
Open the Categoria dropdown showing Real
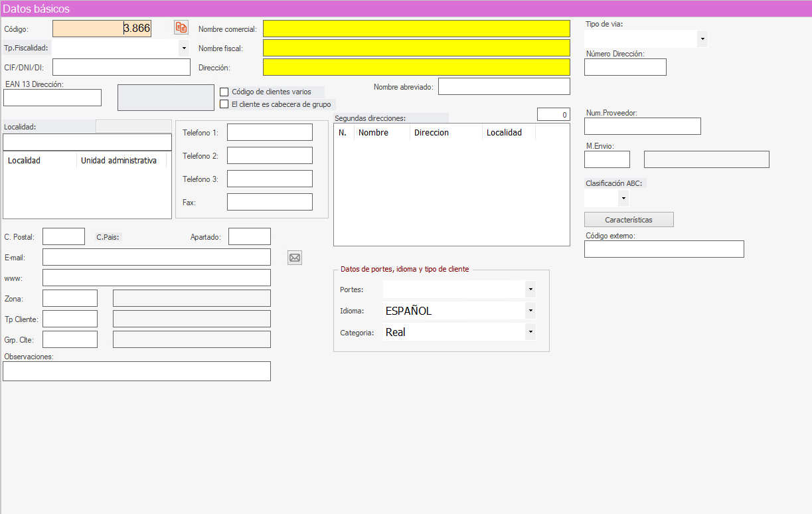[x=530, y=332]
